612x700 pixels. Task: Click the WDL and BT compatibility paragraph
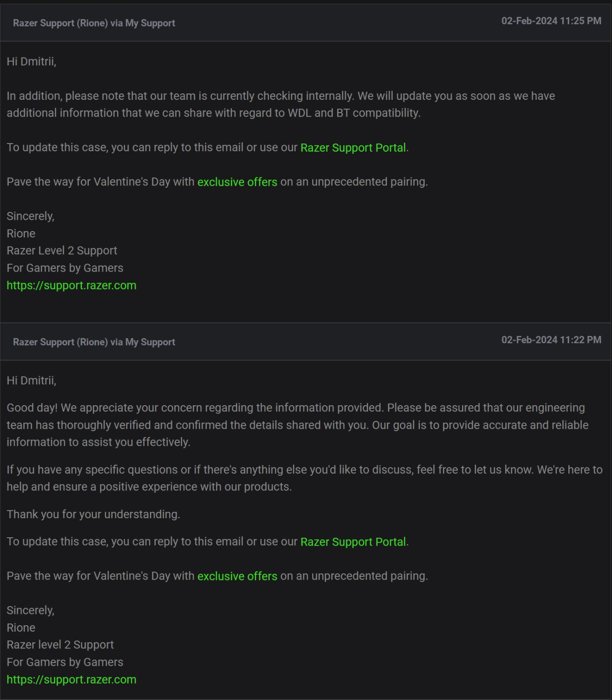(x=281, y=104)
